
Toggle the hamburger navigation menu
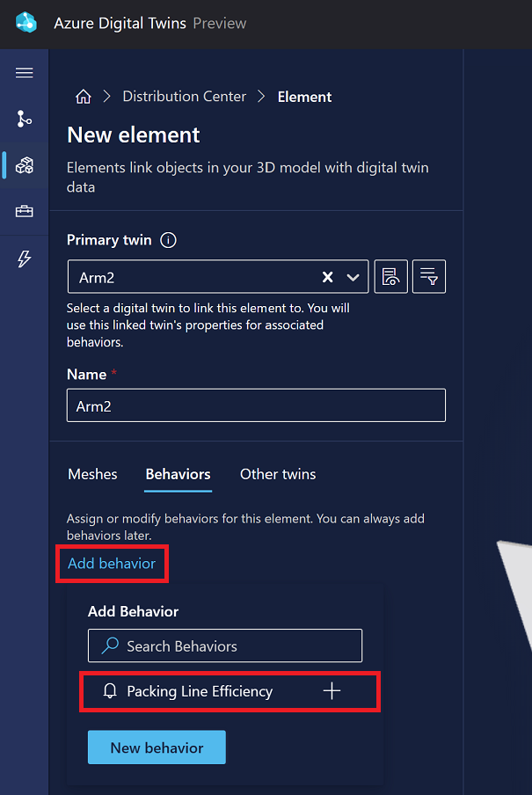(x=25, y=73)
